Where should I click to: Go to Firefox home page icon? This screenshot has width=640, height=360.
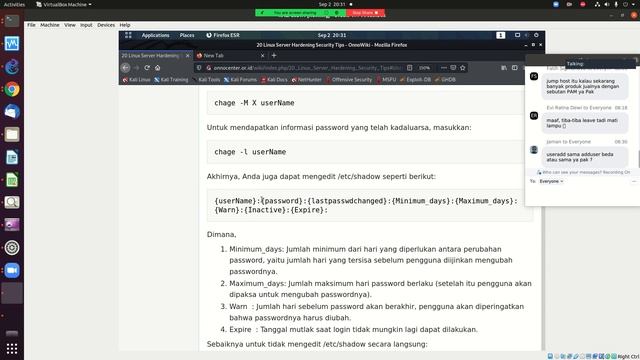(x=158, y=68)
